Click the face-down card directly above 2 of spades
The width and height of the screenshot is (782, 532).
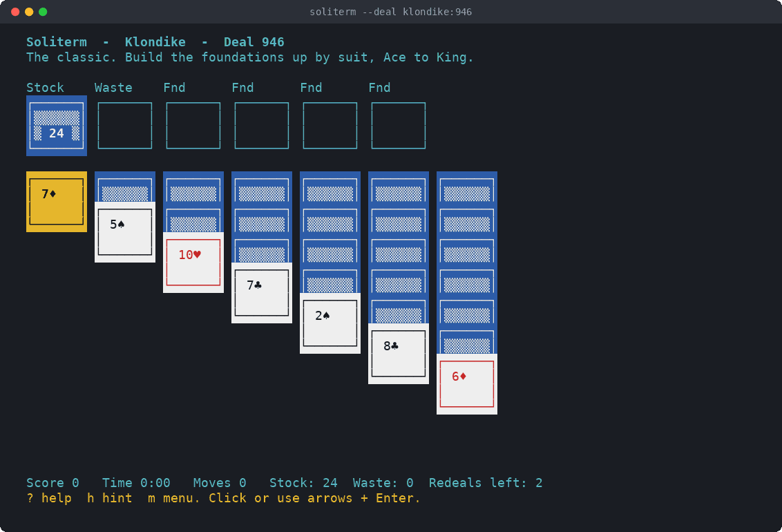[330, 278]
